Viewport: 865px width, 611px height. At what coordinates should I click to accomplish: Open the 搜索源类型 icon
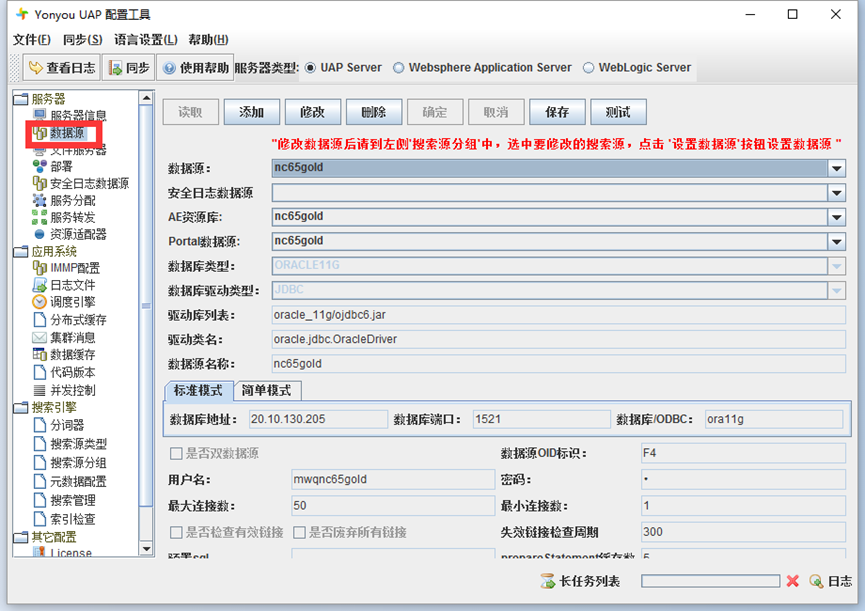[39, 444]
